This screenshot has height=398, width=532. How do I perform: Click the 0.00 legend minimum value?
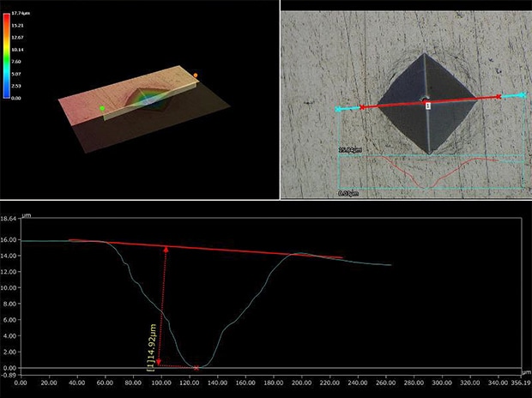[16, 98]
